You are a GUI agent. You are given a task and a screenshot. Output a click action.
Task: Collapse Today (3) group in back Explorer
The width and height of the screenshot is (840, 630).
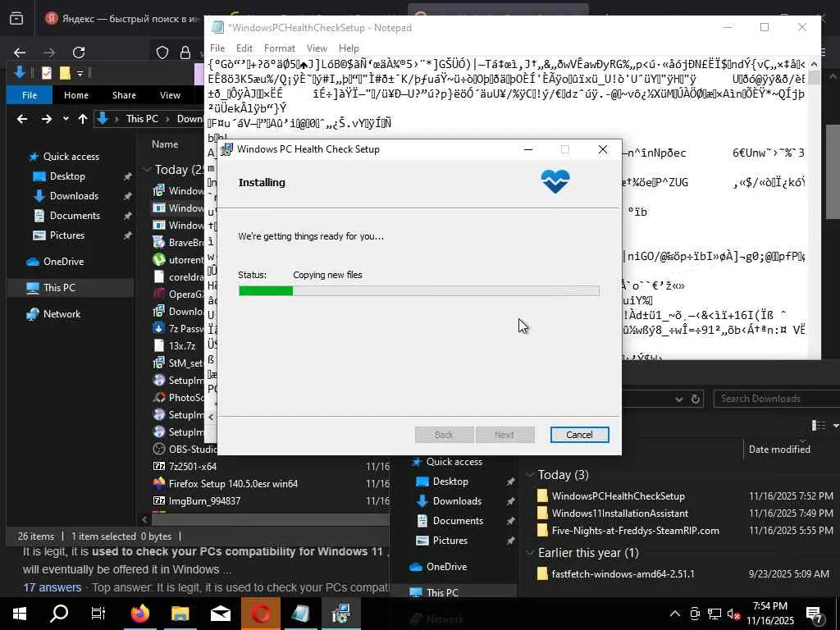tap(531, 475)
